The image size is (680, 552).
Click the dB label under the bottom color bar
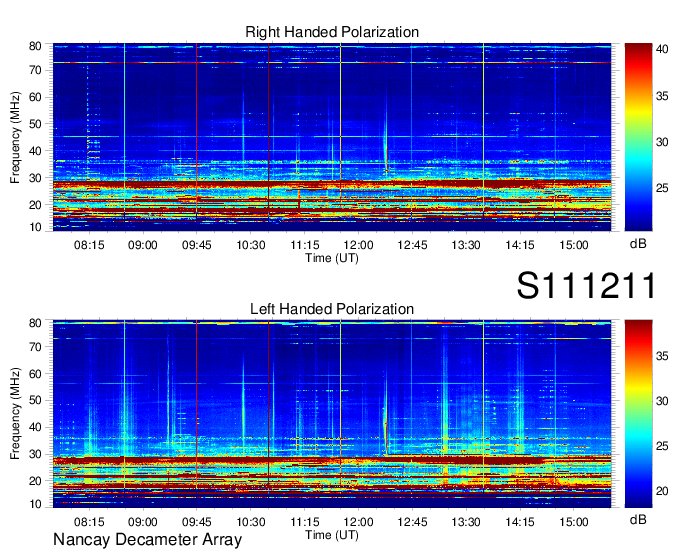[x=638, y=519]
